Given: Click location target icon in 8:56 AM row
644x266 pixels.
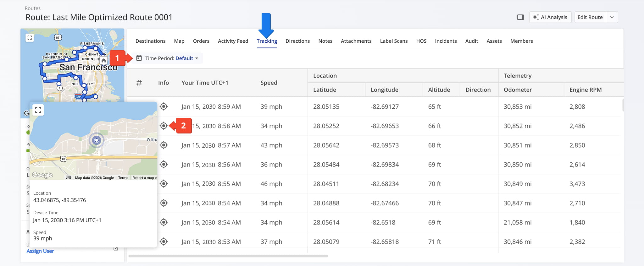Looking at the screenshot, I should point(164,164).
